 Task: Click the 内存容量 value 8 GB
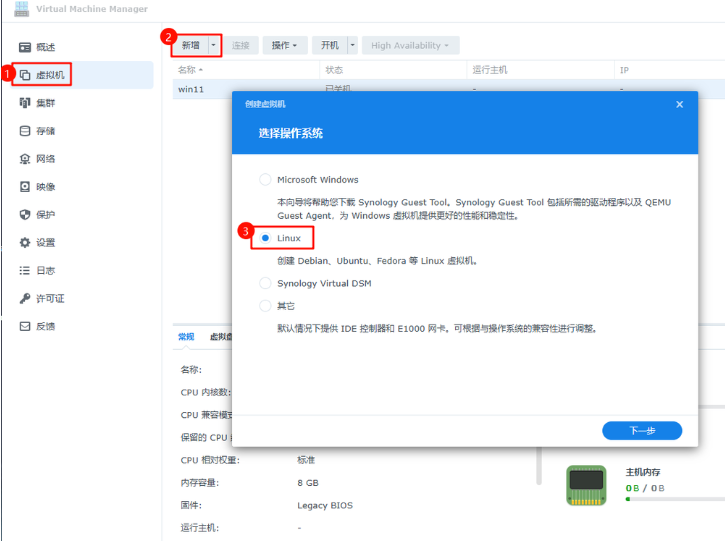pyautogui.click(x=307, y=483)
